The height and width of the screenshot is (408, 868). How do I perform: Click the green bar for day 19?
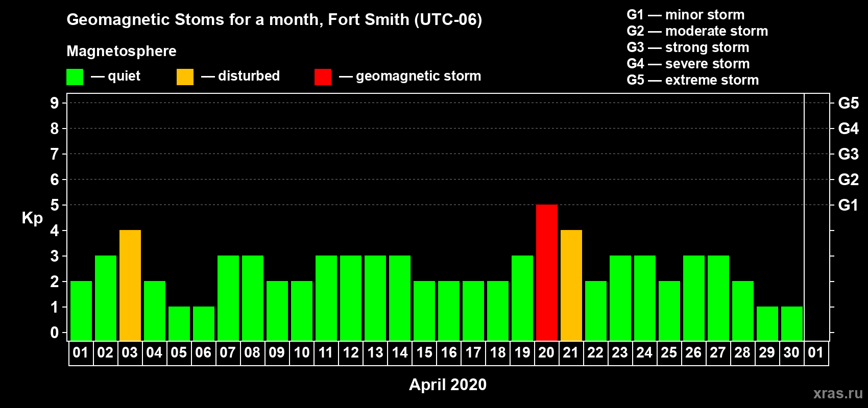[x=522, y=298]
